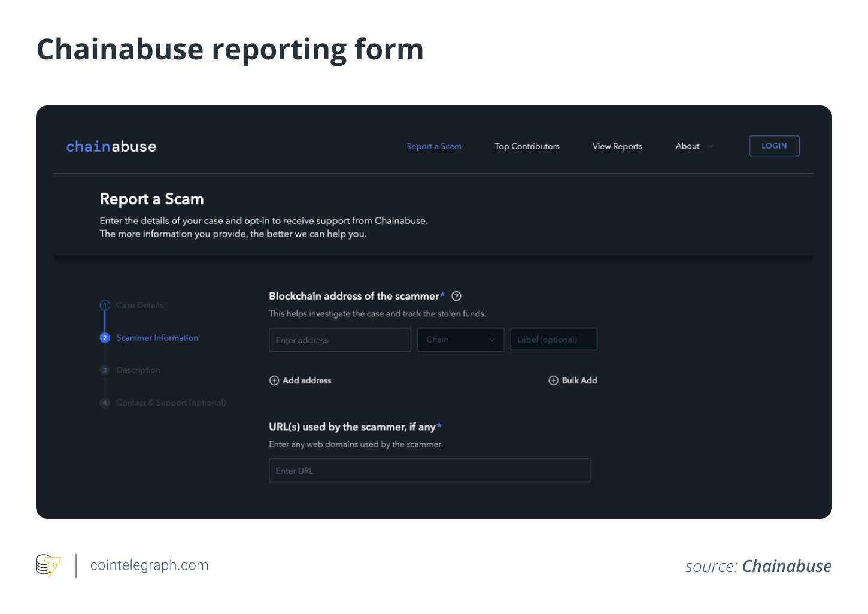Open the Contact & Support (optional) step label
Viewport: 868px width, 614px height.
[x=171, y=403]
